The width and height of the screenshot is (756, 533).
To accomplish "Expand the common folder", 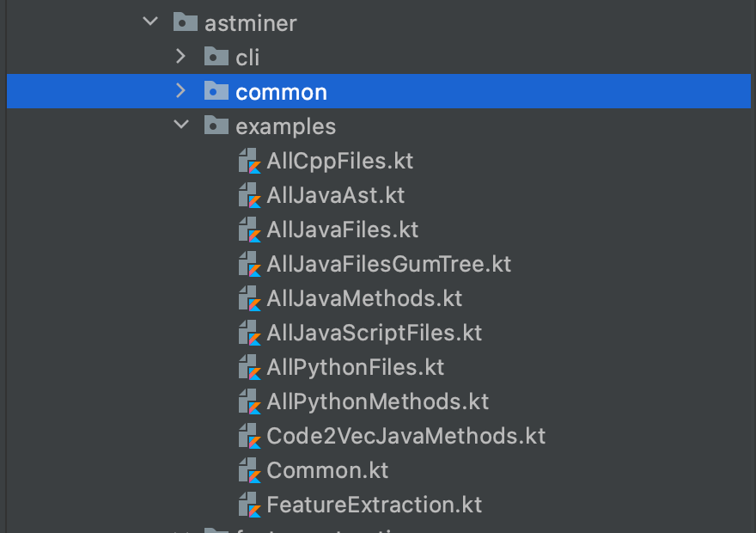I will [181, 90].
